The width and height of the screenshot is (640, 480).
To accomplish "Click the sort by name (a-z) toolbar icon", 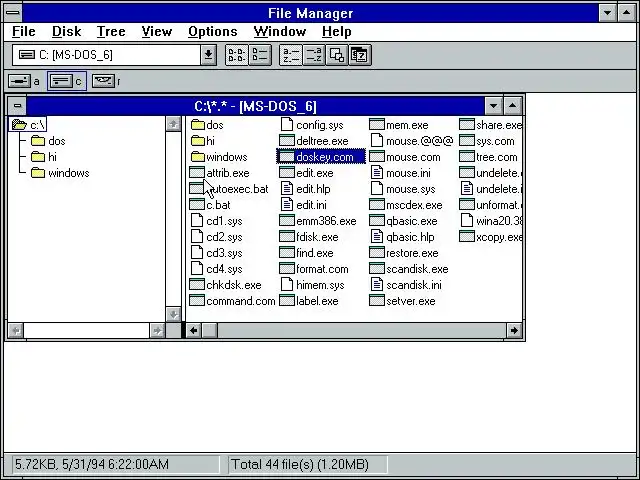I will click(291, 55).
